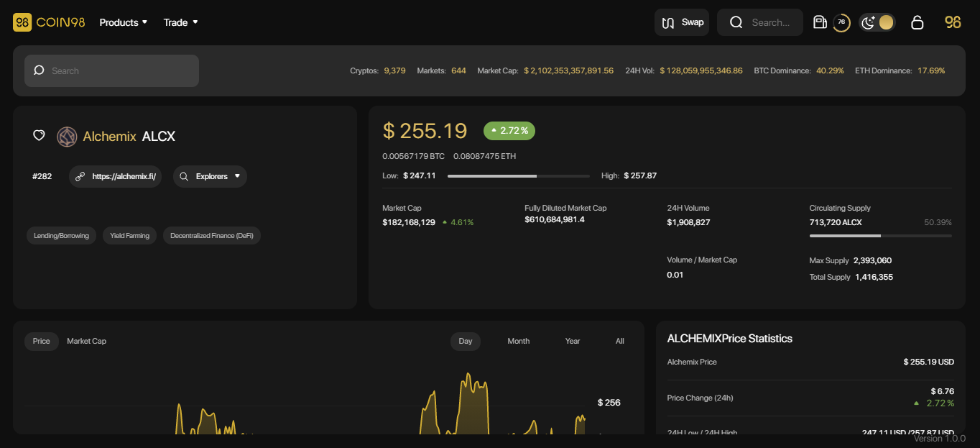Click the Cryptos count 9,379

point(395,70)
